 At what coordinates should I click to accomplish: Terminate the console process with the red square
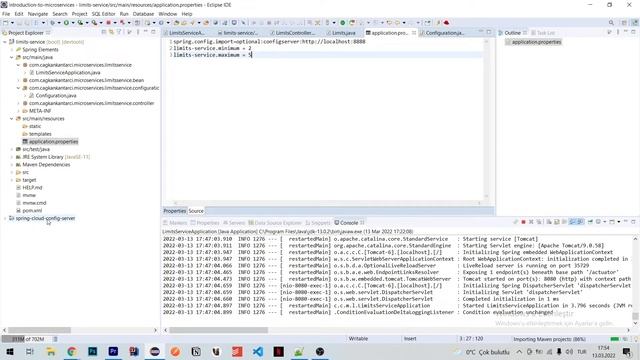click(523, 222)
